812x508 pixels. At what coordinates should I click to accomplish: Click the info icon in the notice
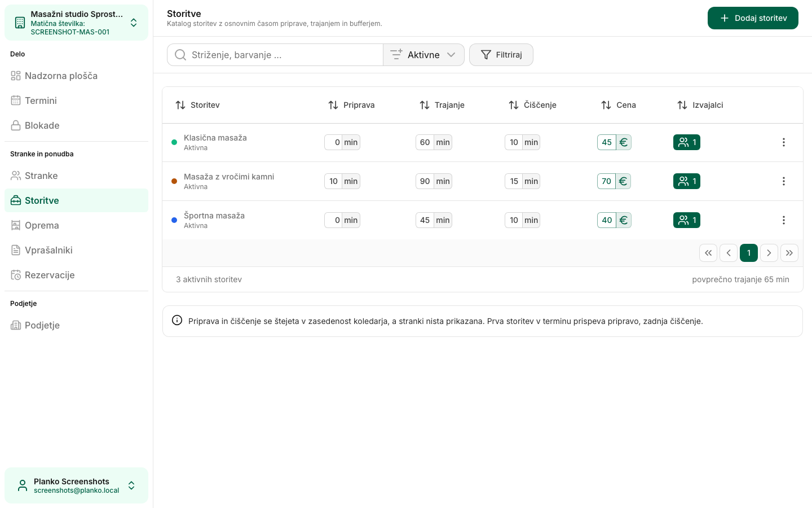coord(177,321)
